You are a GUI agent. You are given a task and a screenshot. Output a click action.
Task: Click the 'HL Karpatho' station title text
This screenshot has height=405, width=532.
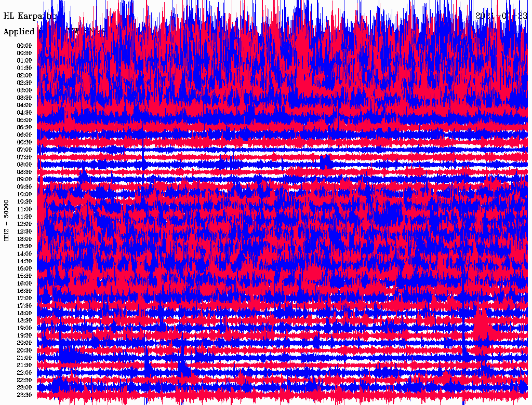coord(30,16)
